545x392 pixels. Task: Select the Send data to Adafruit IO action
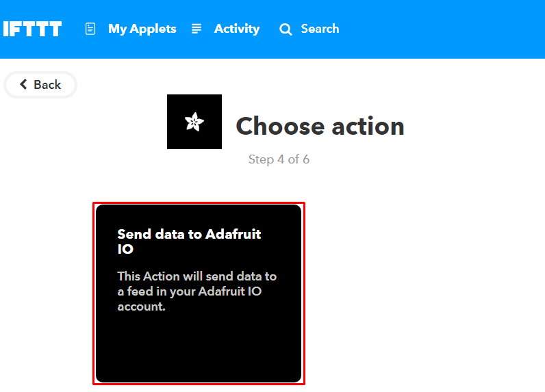pyautogui.click(x=199, y=293)
